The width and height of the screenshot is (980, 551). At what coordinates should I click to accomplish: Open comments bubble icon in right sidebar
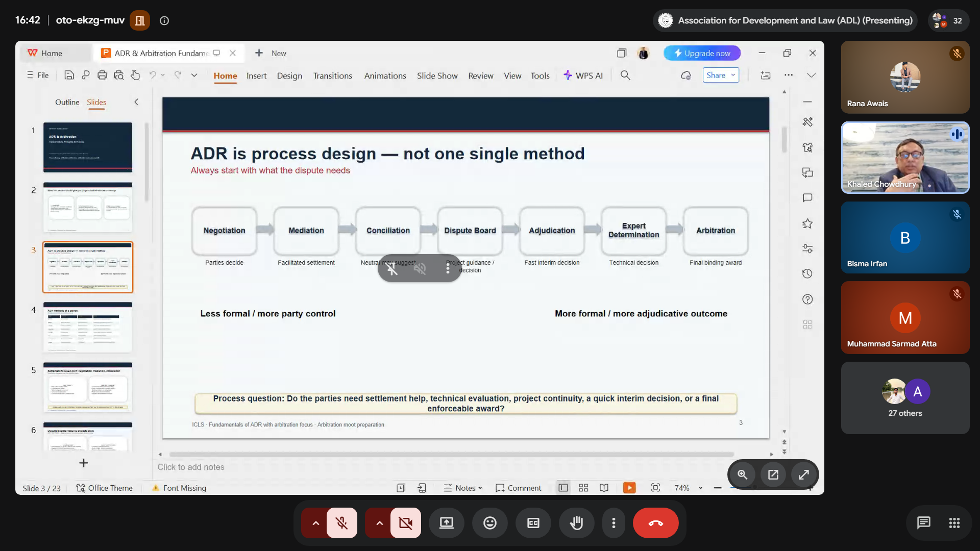(x=807, y=198)
